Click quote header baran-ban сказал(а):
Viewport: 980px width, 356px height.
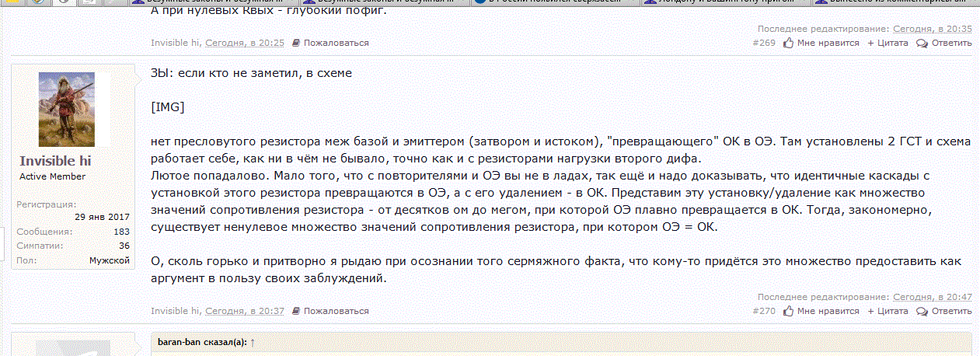tap(201, 342)
